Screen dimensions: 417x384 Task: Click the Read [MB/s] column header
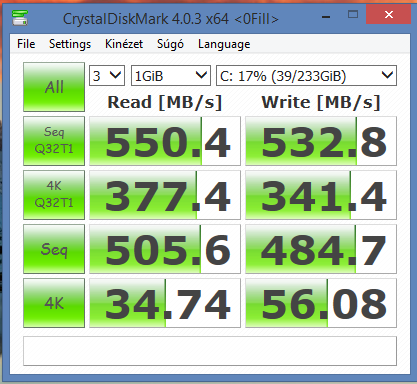(x=165, y=102)
